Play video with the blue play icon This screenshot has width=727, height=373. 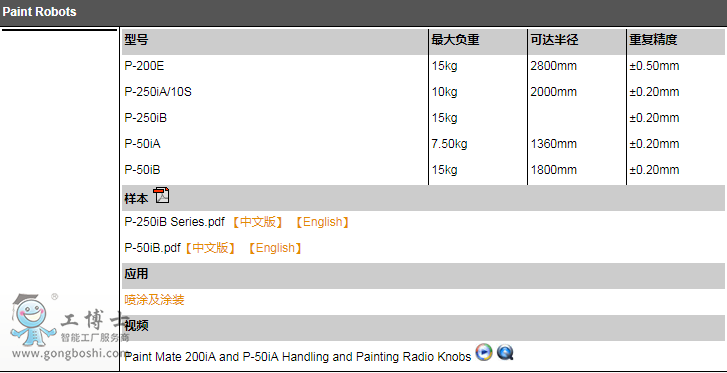click(484, 352)
